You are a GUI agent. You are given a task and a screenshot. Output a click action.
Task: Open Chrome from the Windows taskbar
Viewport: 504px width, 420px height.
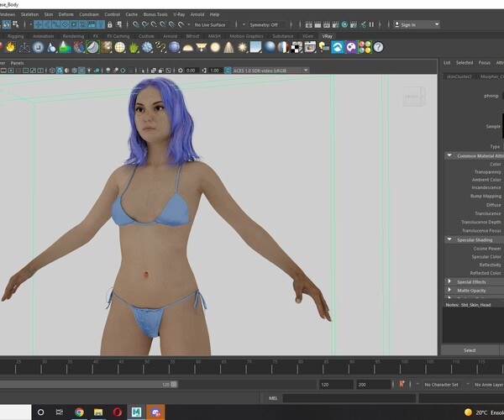pos(79,412)
